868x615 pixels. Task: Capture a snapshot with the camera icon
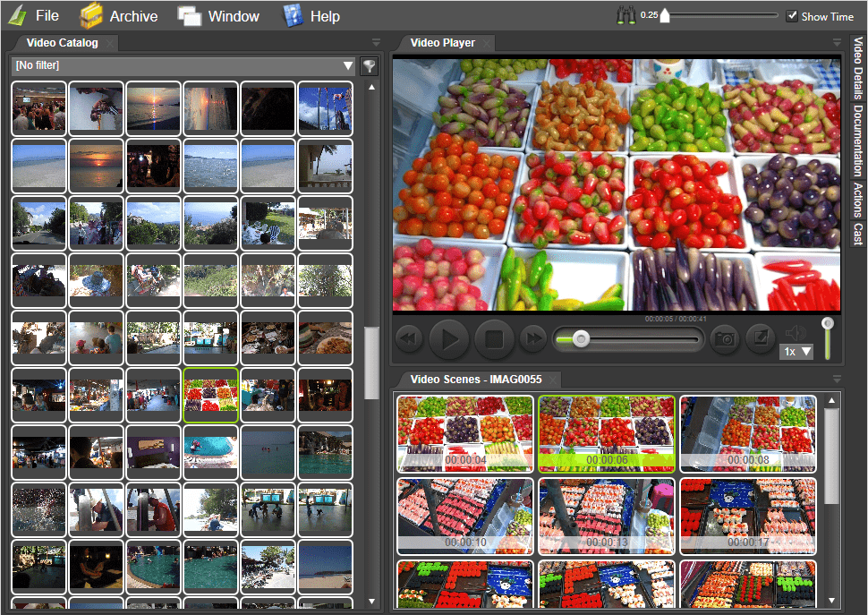(x=724, y=338)
